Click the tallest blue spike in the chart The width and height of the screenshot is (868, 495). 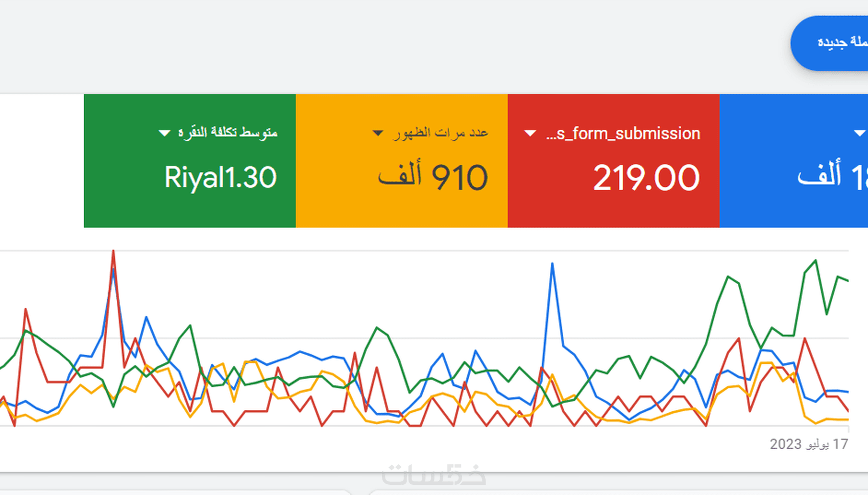[552, 264]
